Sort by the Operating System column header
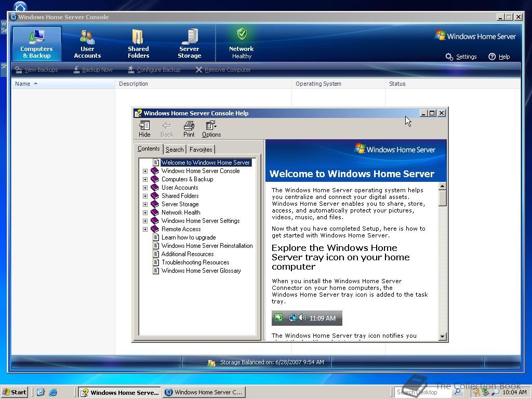The width and height of the screenshot is (532, 399). [338, 84]
